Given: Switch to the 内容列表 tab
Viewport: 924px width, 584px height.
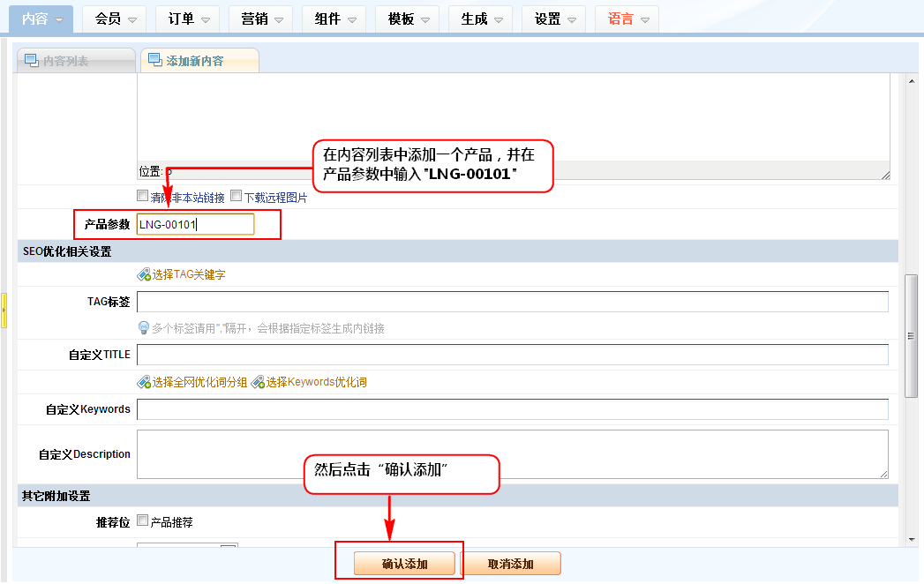Looking at the screenshot, I should pos(76,61).
